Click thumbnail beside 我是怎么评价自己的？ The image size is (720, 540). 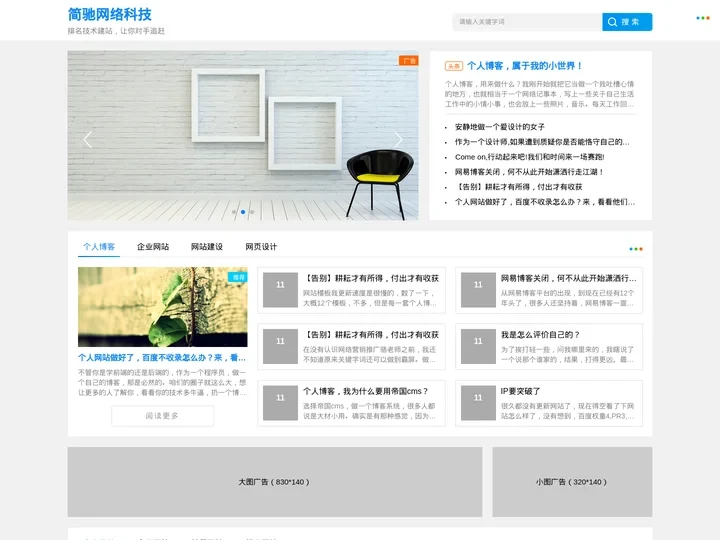[x=478, y=347]
